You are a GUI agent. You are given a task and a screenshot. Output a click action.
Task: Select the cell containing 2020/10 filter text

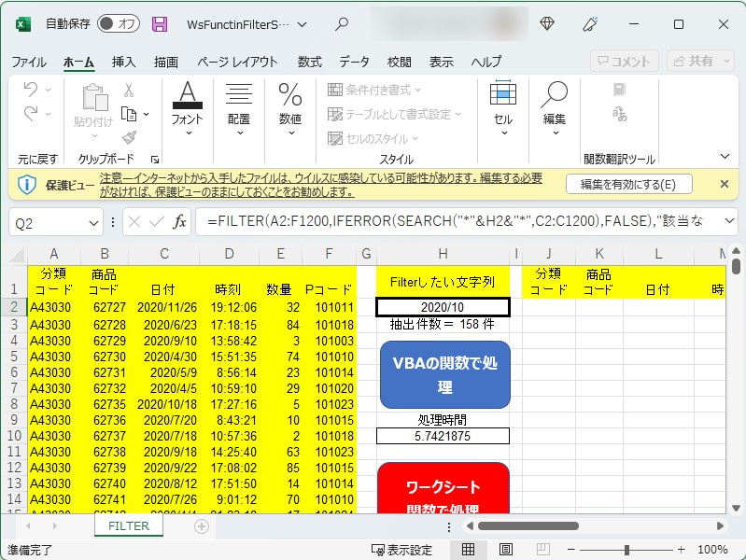coord(443,307)
